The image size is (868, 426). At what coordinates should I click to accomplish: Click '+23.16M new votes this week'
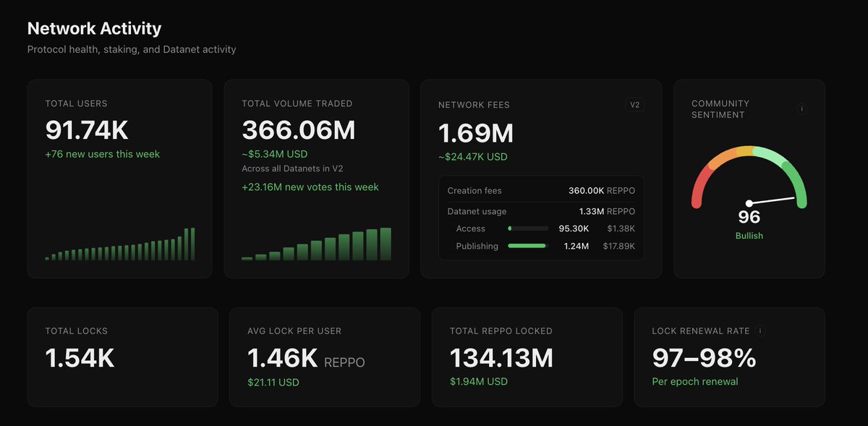point(310,187)
